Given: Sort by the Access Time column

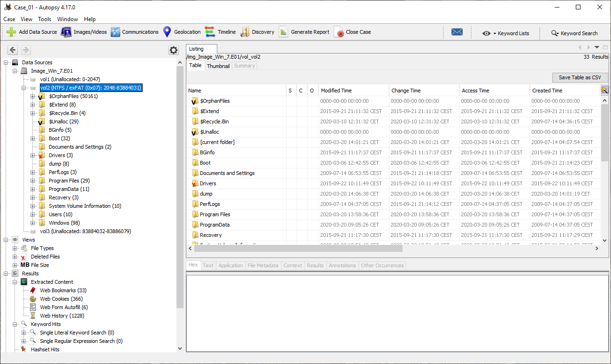Looking at the screenshot, I should tap(495, 91).
